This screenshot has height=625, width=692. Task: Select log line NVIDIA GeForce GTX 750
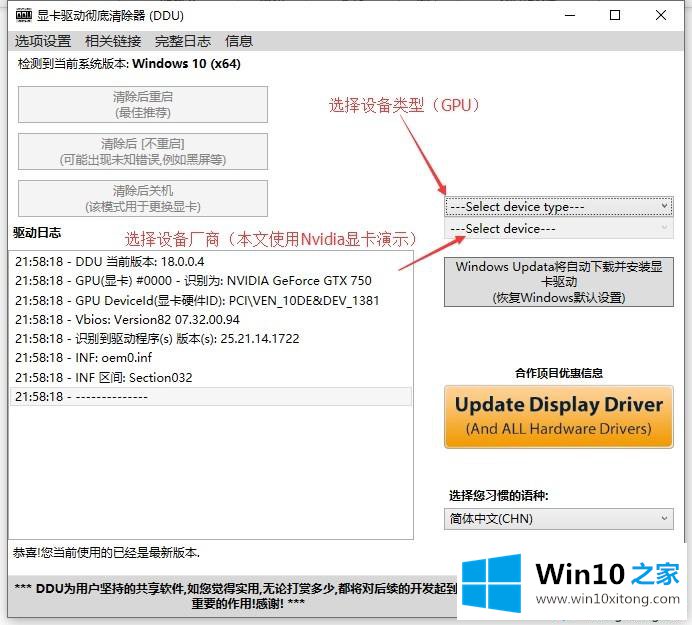(211, 281)
